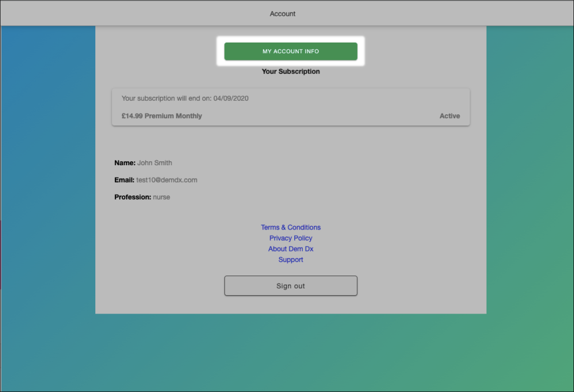Open the Support link

[290, 260]
